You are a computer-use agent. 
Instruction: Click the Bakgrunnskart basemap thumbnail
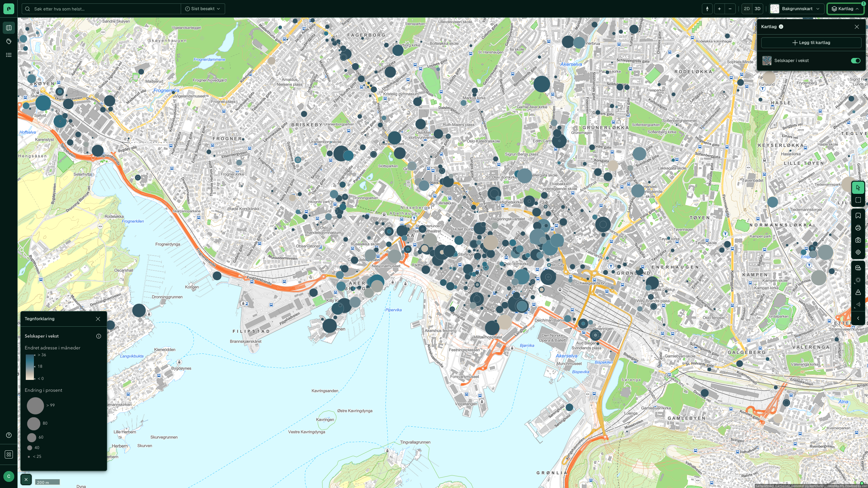(x=775, y=9)
